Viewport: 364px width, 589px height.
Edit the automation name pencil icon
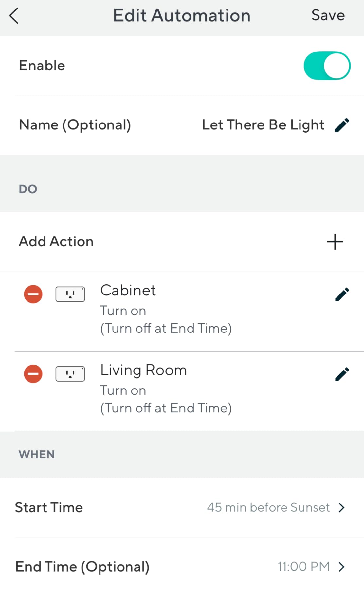(x=342, y=125)
